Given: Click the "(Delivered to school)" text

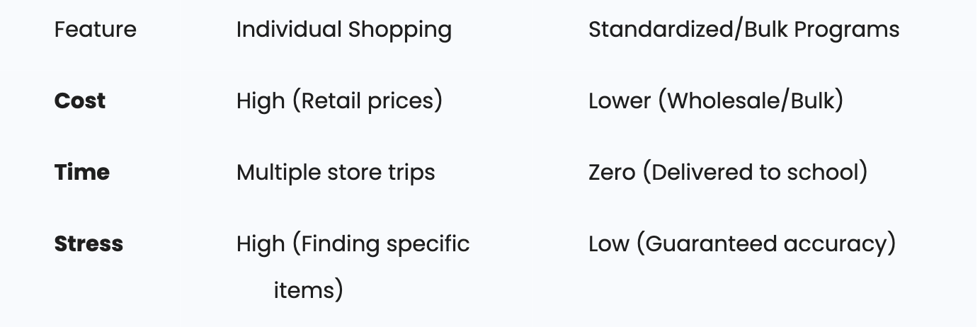Looking at the screenshot, I should click(755, 172).
